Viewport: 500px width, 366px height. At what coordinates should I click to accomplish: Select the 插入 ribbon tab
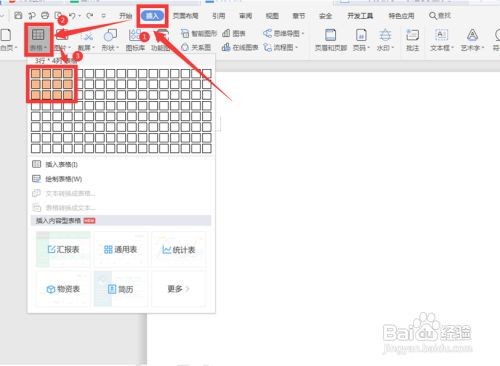coord(152,16)
